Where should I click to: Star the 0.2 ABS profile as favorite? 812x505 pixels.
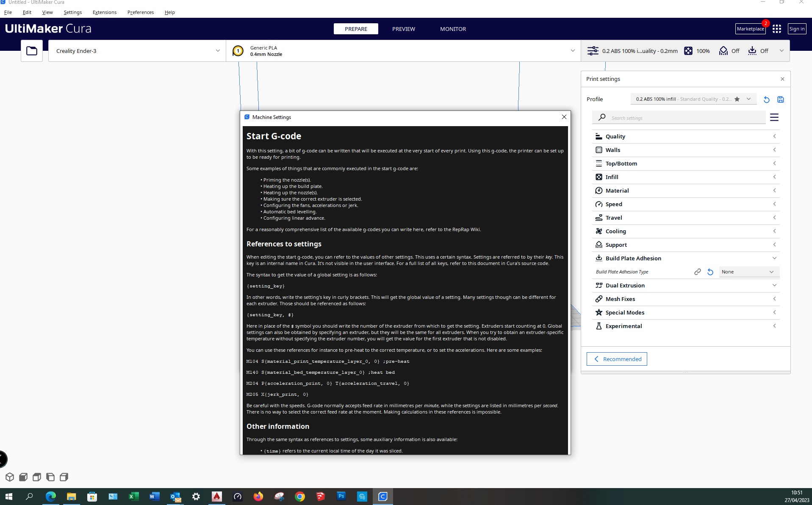pos(737,99)
